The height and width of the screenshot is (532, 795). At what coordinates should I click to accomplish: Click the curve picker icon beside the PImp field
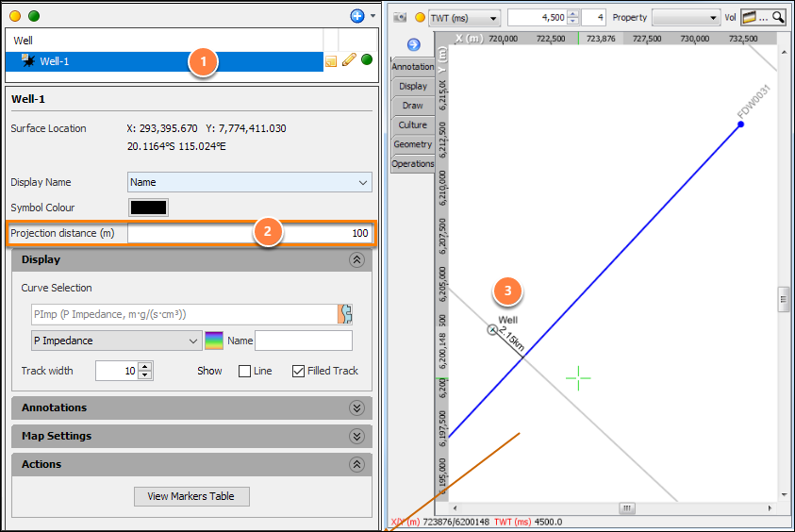(345, 314)
